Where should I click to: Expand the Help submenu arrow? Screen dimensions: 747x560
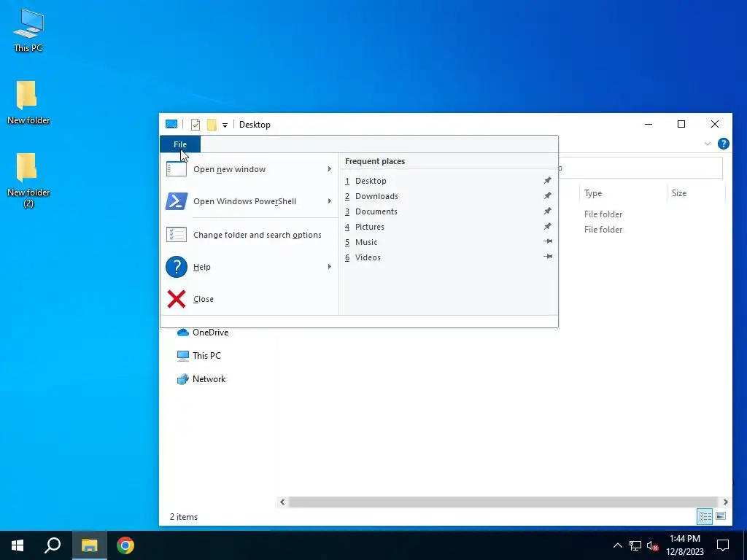coord(329,267)
